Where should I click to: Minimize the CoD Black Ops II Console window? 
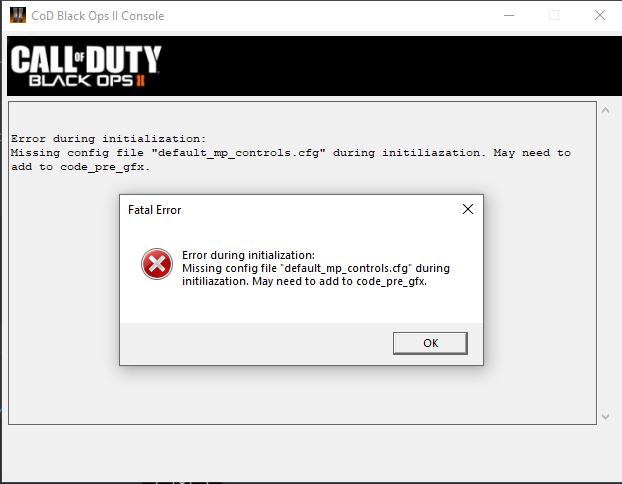[x=509, y=15]
